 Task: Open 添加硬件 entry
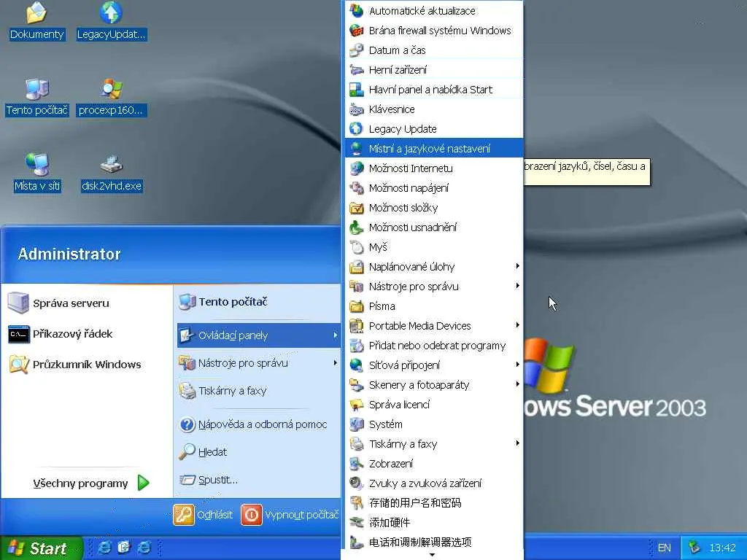(x=434, y=522)
